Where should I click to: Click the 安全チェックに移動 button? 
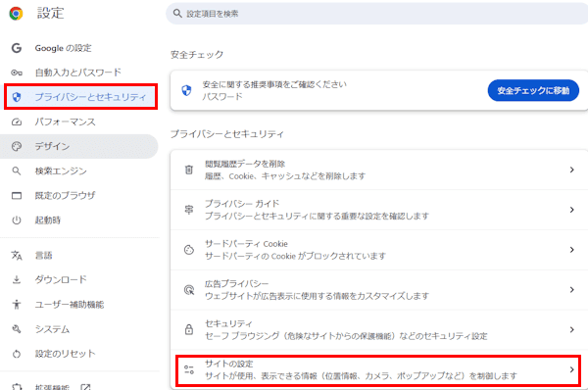click(533, 90)
